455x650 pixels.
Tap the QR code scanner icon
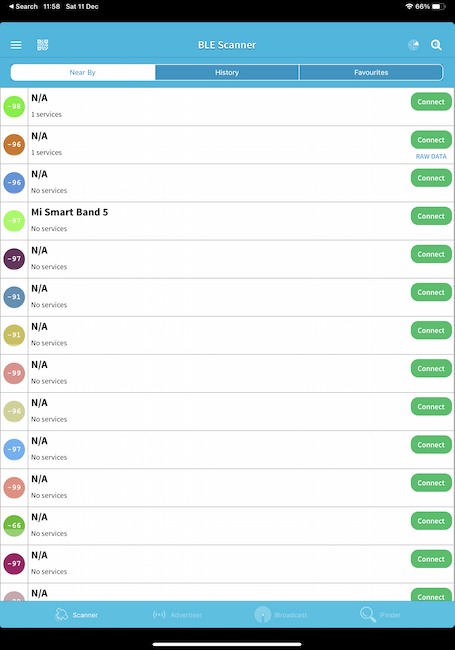pyautogui.click(x=42, y=45)
